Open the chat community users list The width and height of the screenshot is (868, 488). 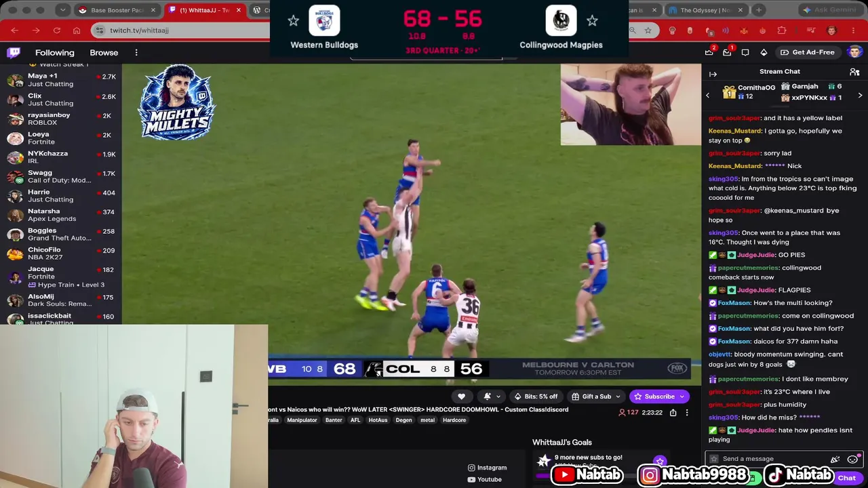pyautogui.click(x=854, y=72)
